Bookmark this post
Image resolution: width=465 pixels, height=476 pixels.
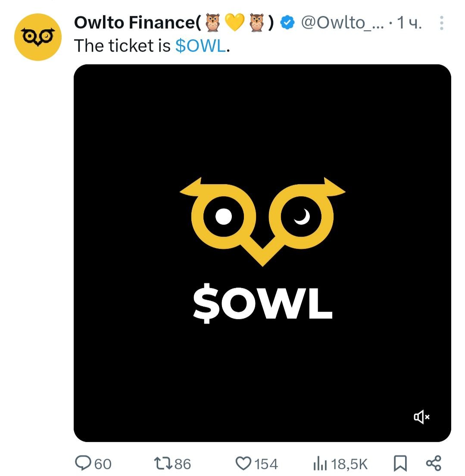pyautogui.click(x=400, y=463)
